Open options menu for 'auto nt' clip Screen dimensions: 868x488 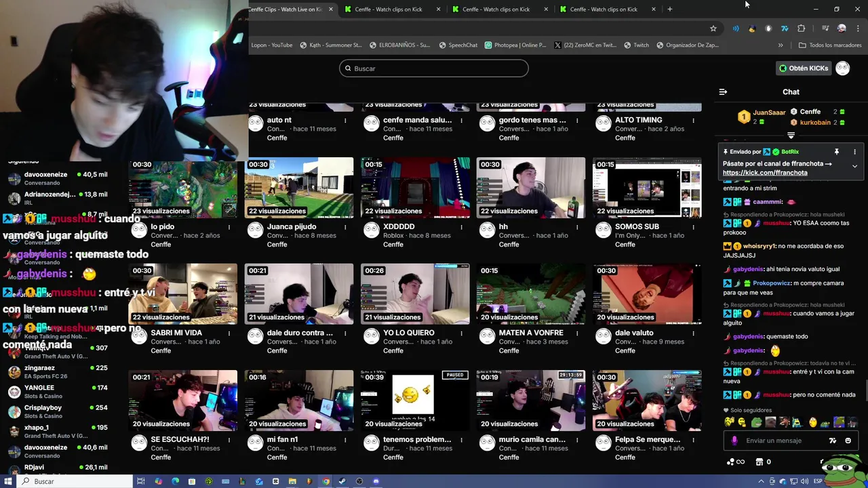(x=345, y=121)
